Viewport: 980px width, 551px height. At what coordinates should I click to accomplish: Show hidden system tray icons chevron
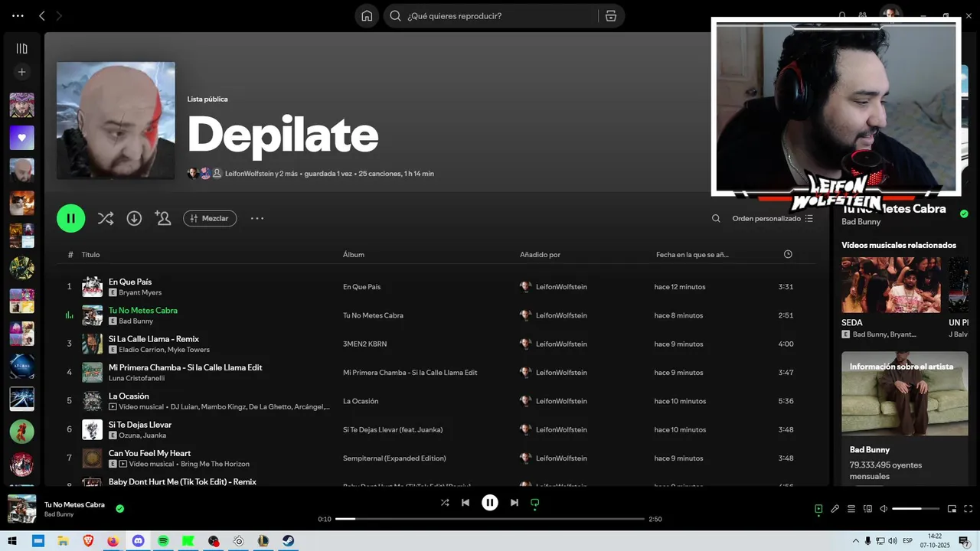click(x=856, y=541)
